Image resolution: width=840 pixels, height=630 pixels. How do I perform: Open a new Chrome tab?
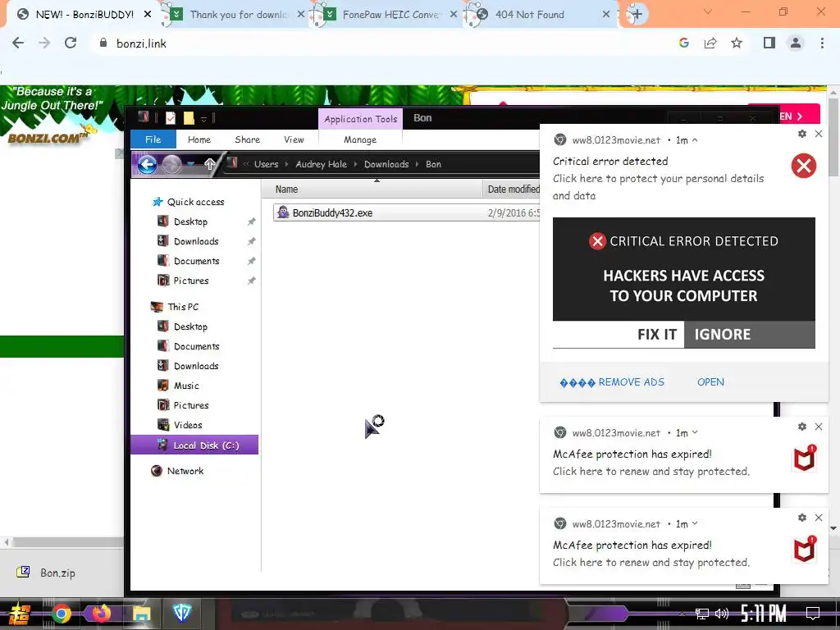pos(637,14)
